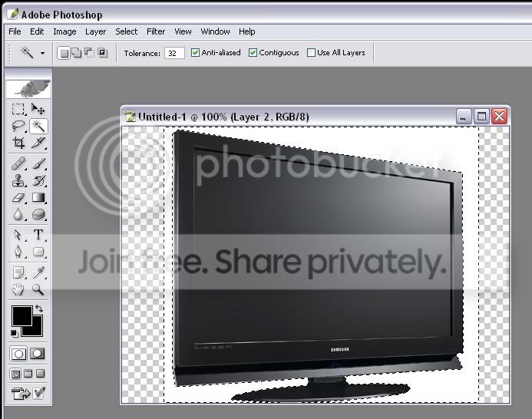Image resolution: width=532 pixels, height=419 pixels.
Task: Open the Image menu
Action: coord(64,31)
